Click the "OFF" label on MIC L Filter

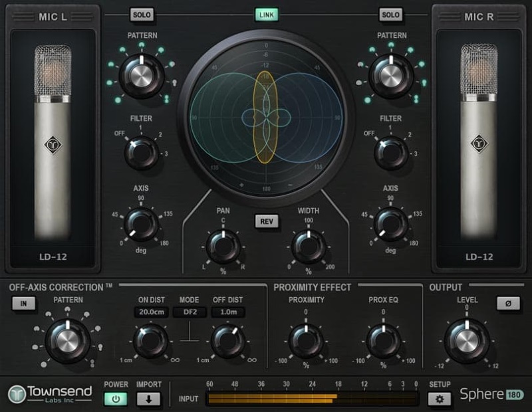pos(120,134)
